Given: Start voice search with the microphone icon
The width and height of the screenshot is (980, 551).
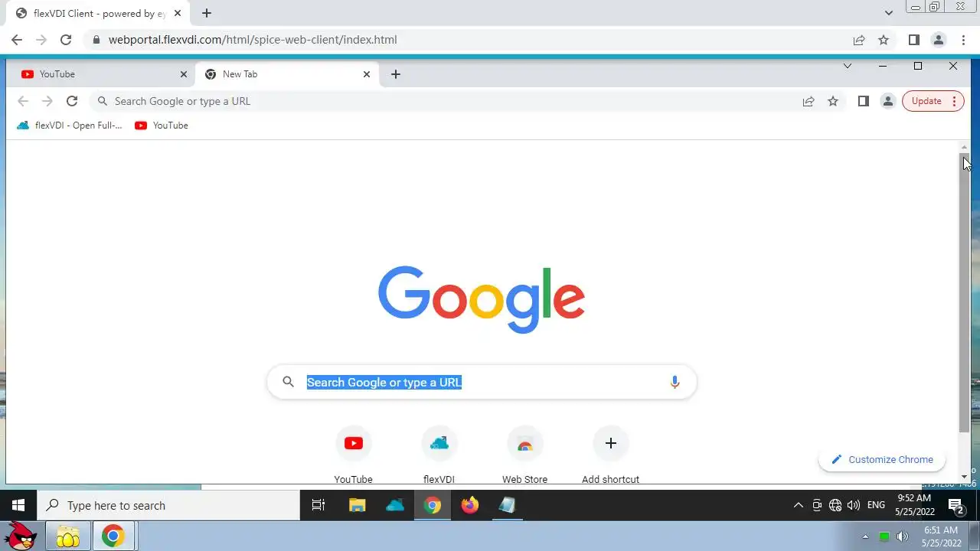Looking at the screenshot, I should [x=675, y=382].
